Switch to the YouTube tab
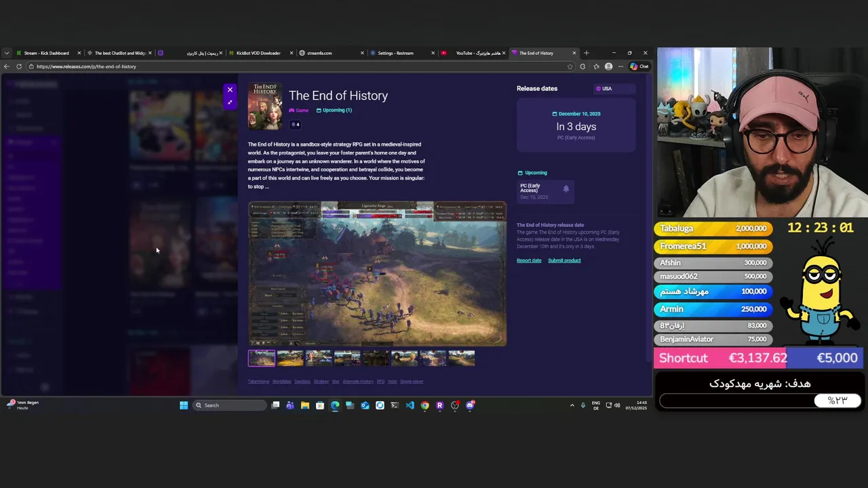 click(475, 53)
